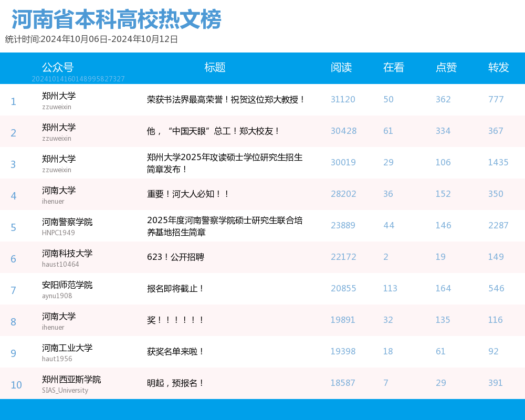The height and width of the screenshot is (420, 525).
Task: Open article 荣获书法界最高荣誉！祝贺这位郑大教授！
Action: [226, 99]
